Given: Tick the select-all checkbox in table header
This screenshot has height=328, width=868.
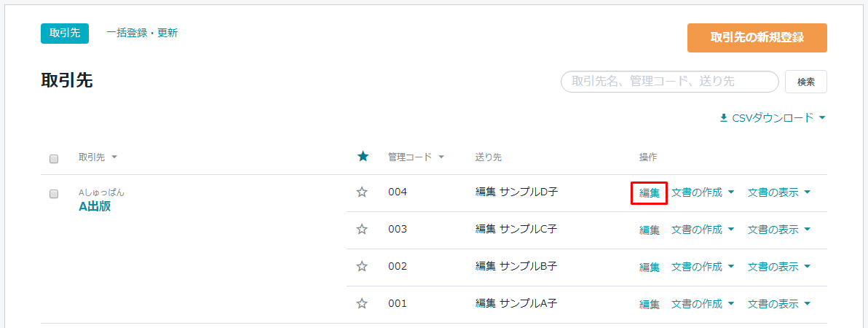Looking at the screenshot, I should tap(54, 159).
